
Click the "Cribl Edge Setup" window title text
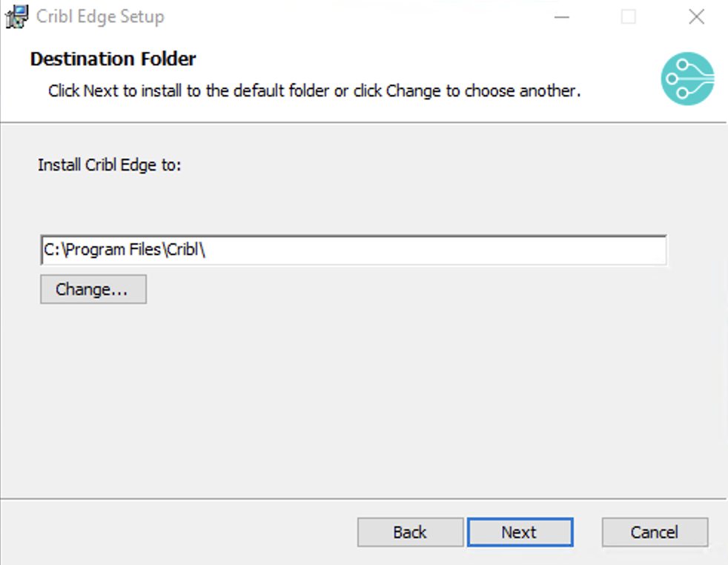click(100, 16)
